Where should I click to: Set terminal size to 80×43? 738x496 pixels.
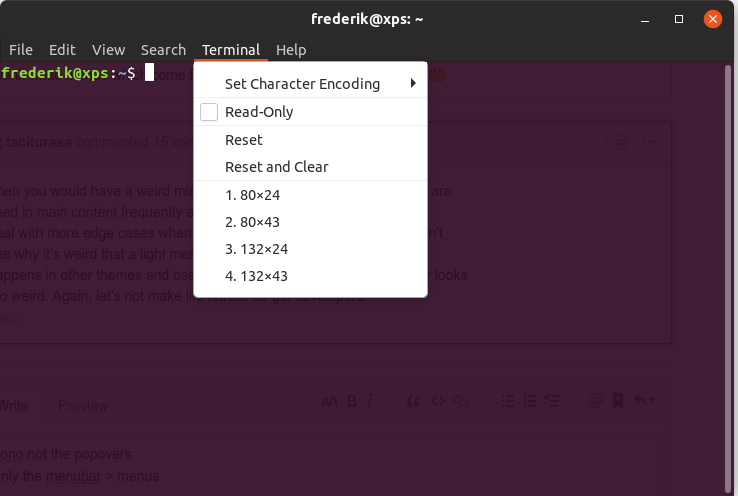tap(311, 222)
